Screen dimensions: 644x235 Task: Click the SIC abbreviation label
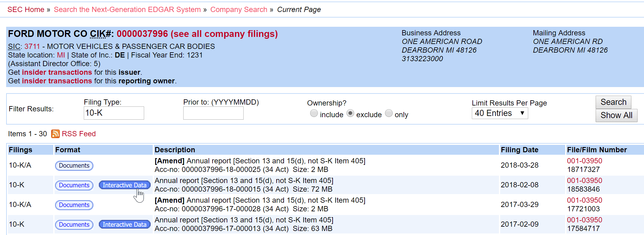click(14, 46)
